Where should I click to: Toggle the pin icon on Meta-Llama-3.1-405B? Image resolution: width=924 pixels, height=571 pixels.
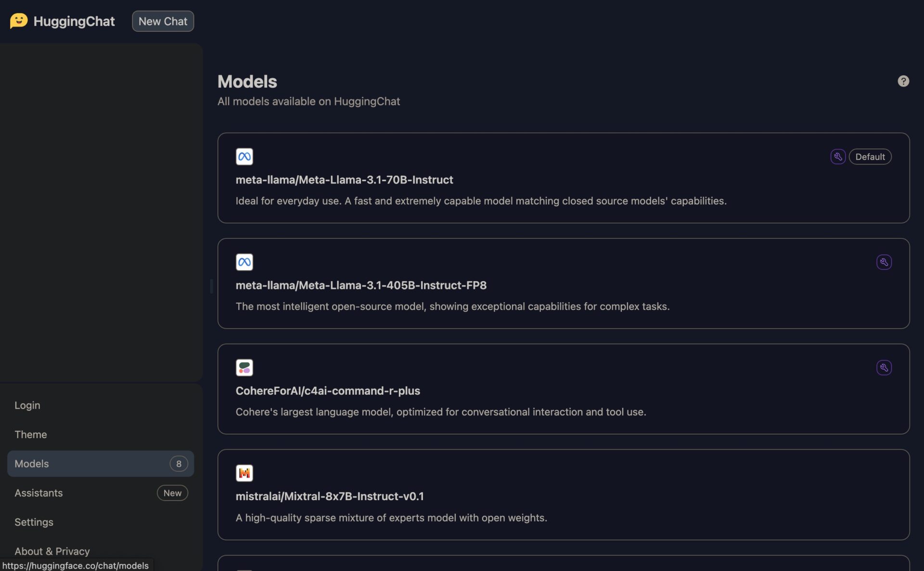point(884,261)
